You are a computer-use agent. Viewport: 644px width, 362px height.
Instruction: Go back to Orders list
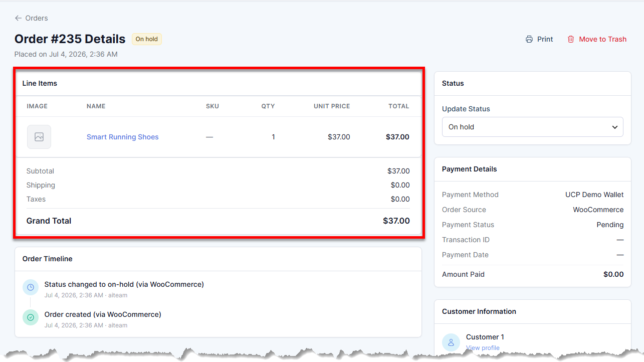point(31,18)
